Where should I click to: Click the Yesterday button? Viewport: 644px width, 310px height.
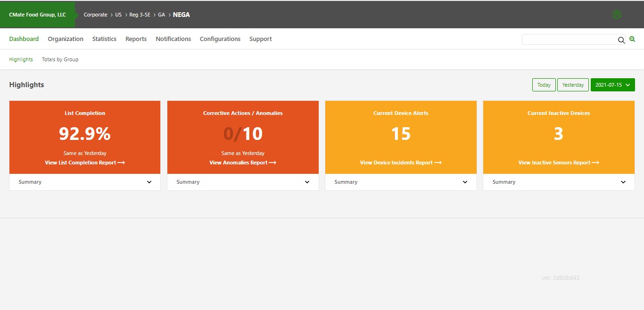[573, 85]
